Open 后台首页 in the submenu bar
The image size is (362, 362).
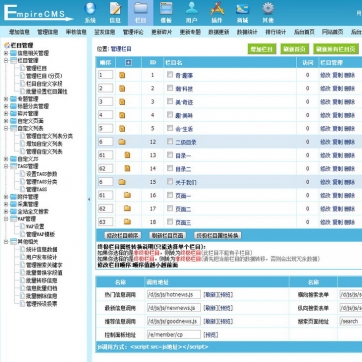tap(304, 32)
